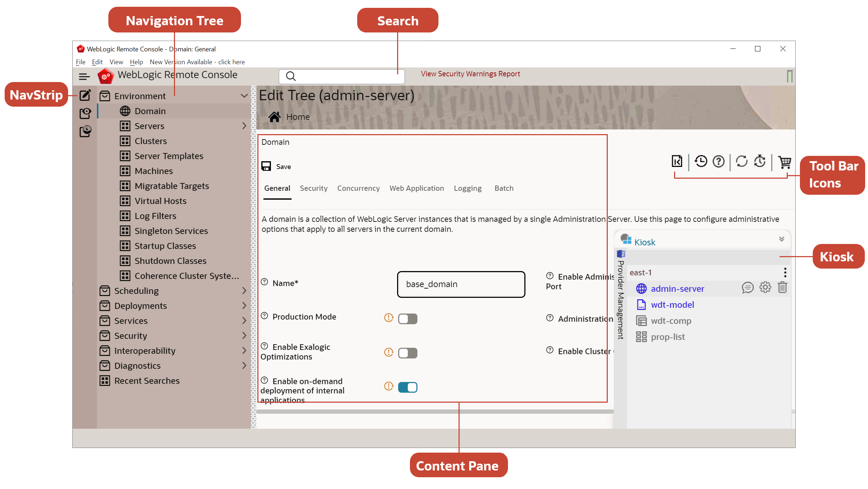Select admin-server provider in Kiosk panel
The width and height of the screenshot is (868, 489).
(678, 288)
